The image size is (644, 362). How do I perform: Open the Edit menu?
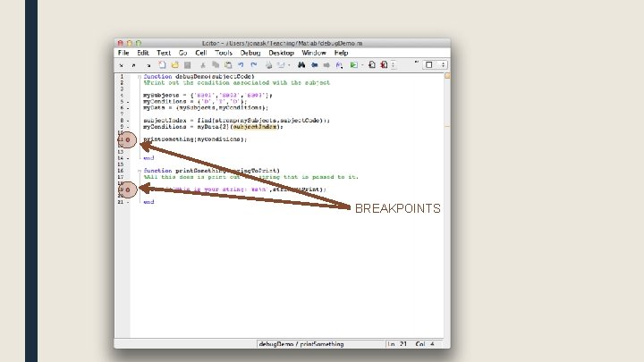pyautogui.click(x=143, y=53)
